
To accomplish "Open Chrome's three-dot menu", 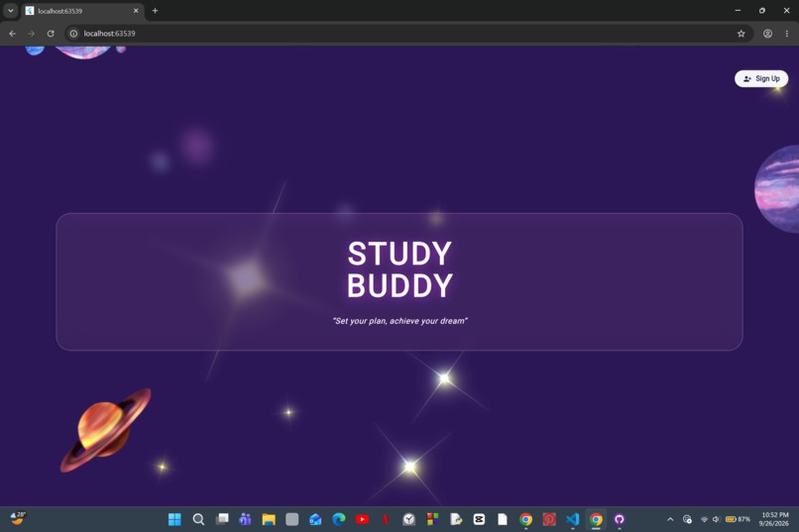I will pyautogui.click(x=787, y=34).
